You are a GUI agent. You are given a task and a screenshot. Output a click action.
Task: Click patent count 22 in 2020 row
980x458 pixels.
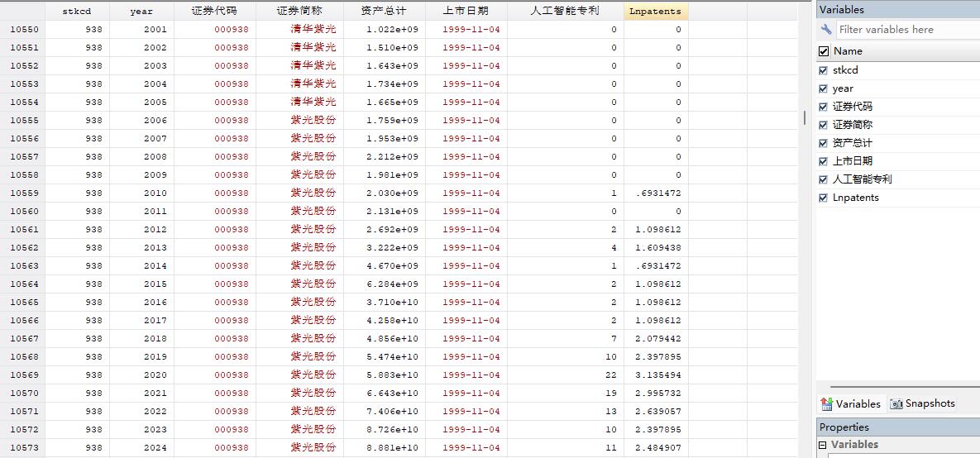click(x=610, y=375)
